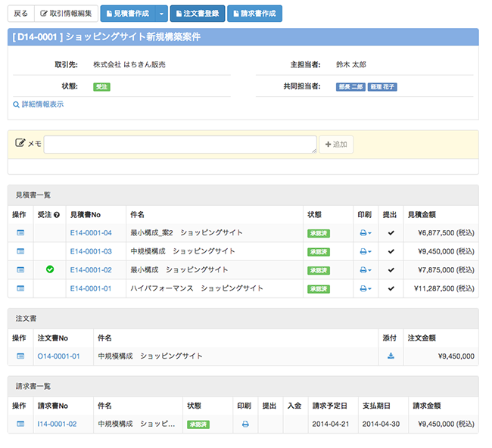The image size is (492, 448).
Task: Open operation icon for E14-0001-04 row
Action: [x=20, y=233]
